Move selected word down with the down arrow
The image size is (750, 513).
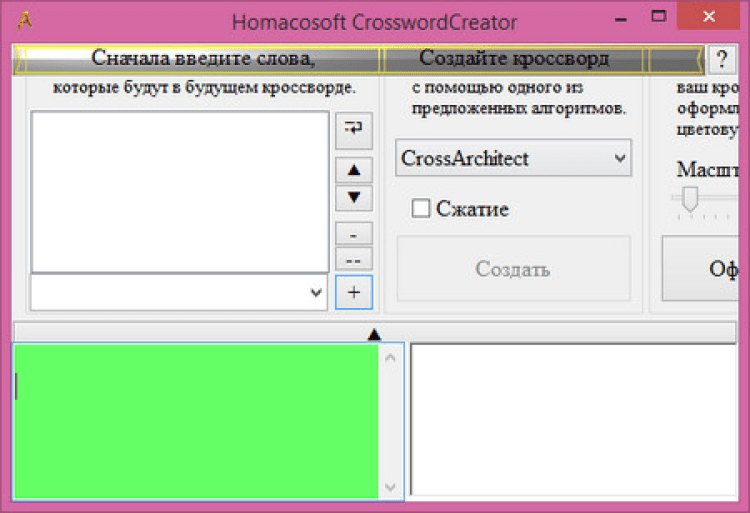pos(354,197)
